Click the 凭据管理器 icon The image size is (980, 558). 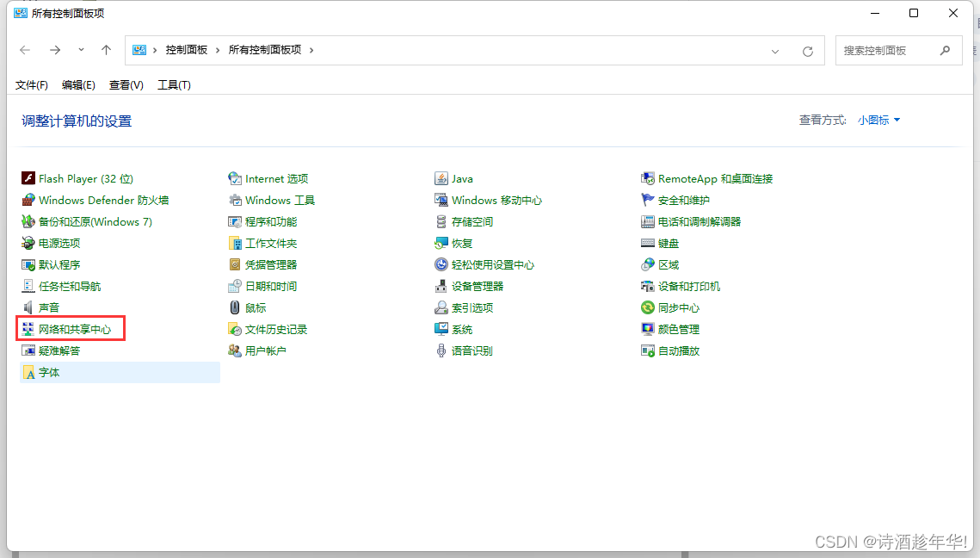coord(234,264)
